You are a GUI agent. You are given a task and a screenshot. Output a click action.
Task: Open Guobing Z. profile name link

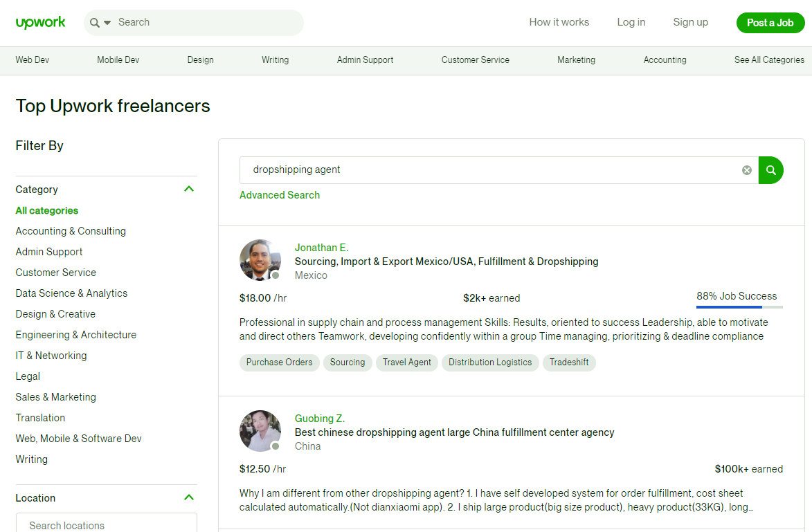[x=319, y=419]
